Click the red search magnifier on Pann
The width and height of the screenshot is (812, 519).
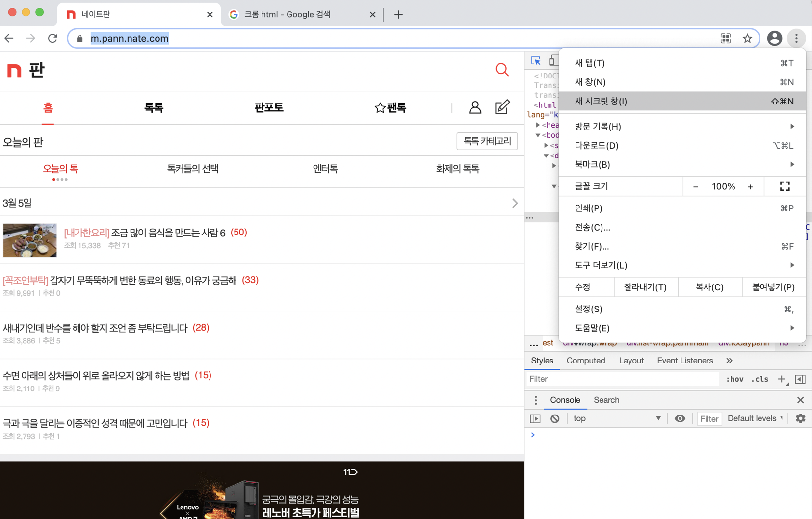pos(501,70)
